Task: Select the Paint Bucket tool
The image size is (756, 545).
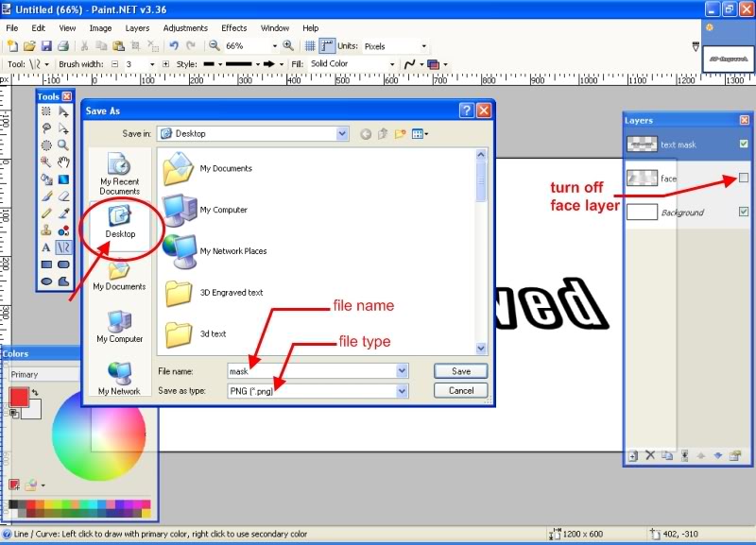Action: tap(46, 179)
